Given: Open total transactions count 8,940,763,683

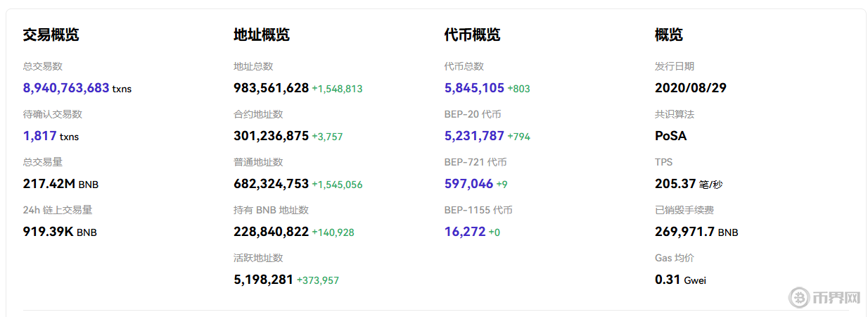Looking at the screenshot, I should point(66,88).
